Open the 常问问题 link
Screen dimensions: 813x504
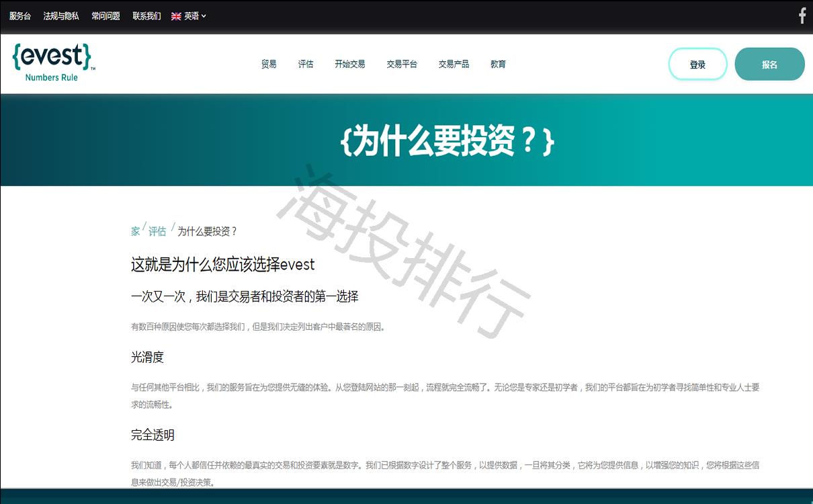tap(105, 16)
